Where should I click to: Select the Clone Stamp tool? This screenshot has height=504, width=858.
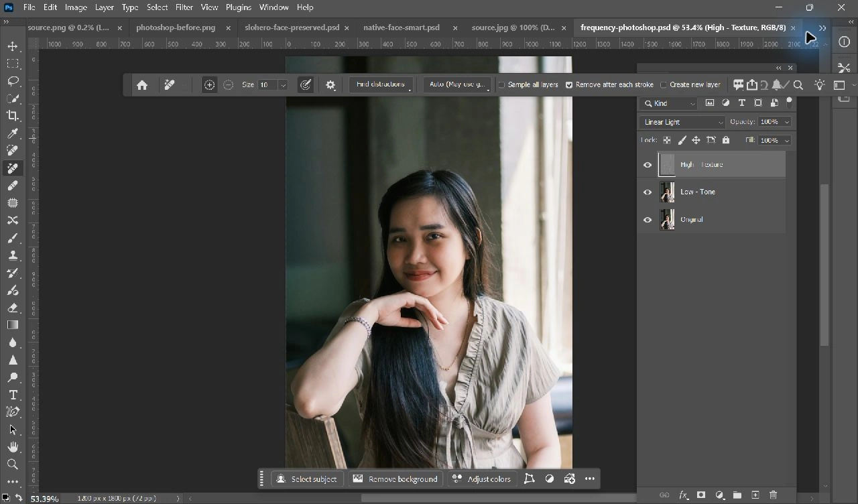[13, 255]
